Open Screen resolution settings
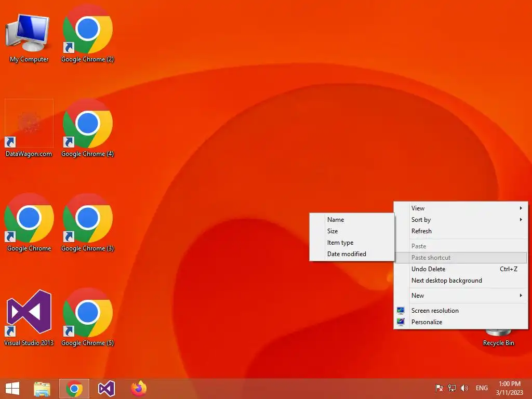The width and height of the screenshot is (532, 399). [x=461, y=311]
